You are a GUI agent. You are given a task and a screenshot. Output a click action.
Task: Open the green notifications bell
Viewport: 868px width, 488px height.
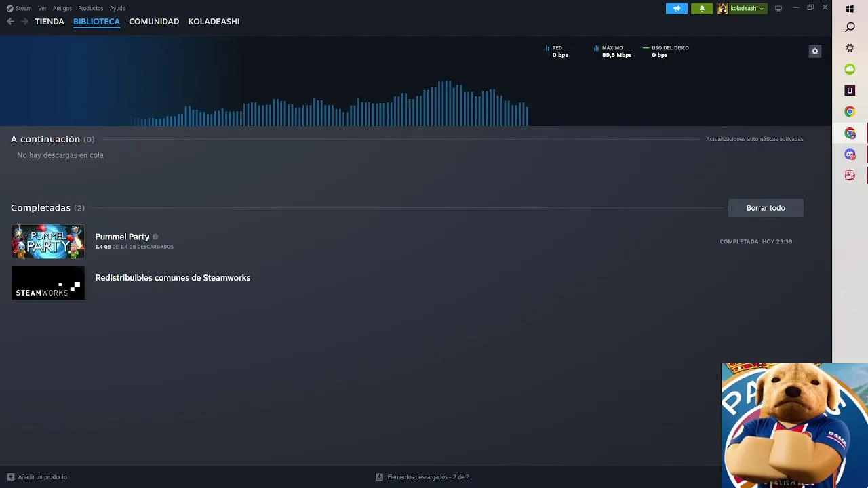702,8
